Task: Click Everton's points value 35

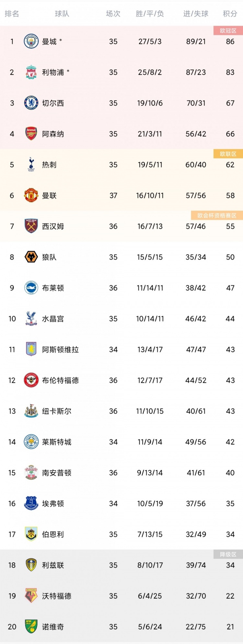Action: (230, 503)
